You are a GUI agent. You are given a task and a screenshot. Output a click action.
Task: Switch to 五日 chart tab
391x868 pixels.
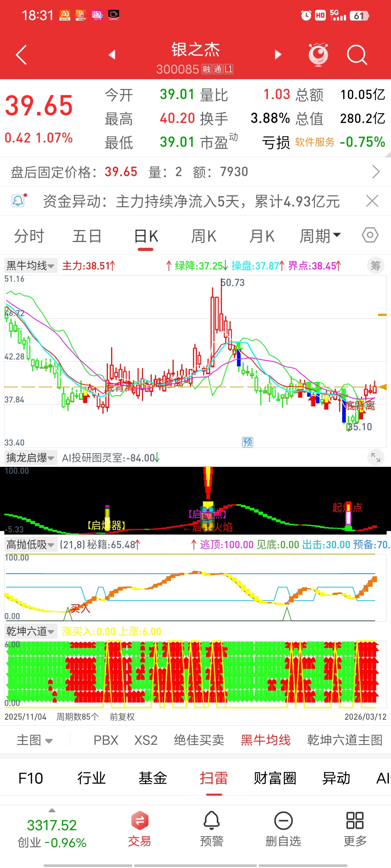pyautogui.click(x=87, y=236)
